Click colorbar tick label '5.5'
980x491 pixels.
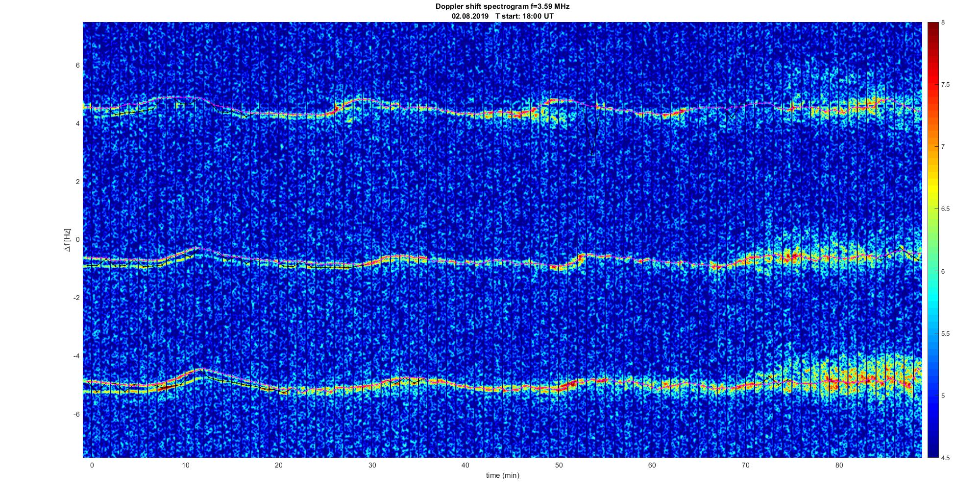[x=946, y=333]
